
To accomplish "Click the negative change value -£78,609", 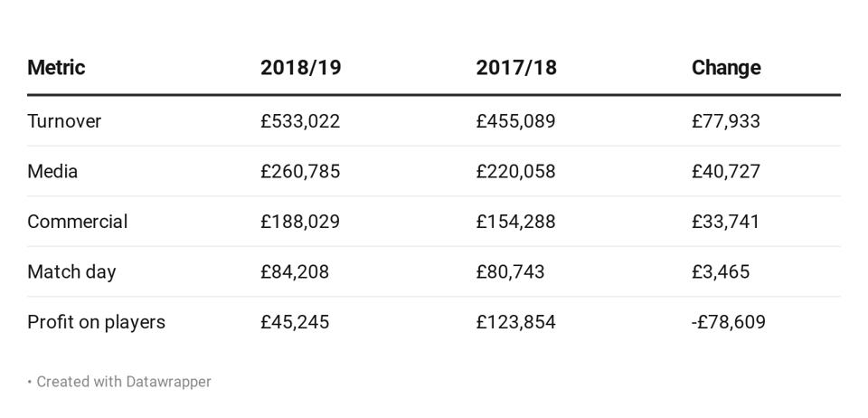I will pos(729,322).
